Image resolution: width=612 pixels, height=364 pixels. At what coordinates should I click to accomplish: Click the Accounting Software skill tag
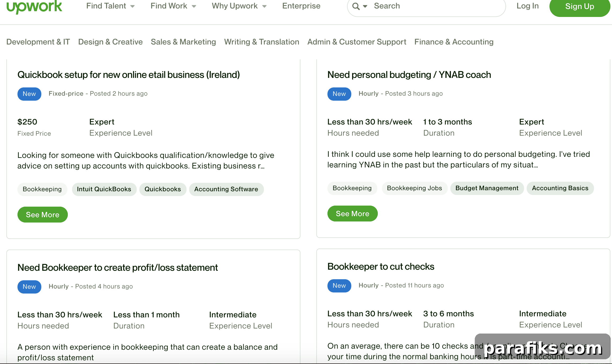226,189
